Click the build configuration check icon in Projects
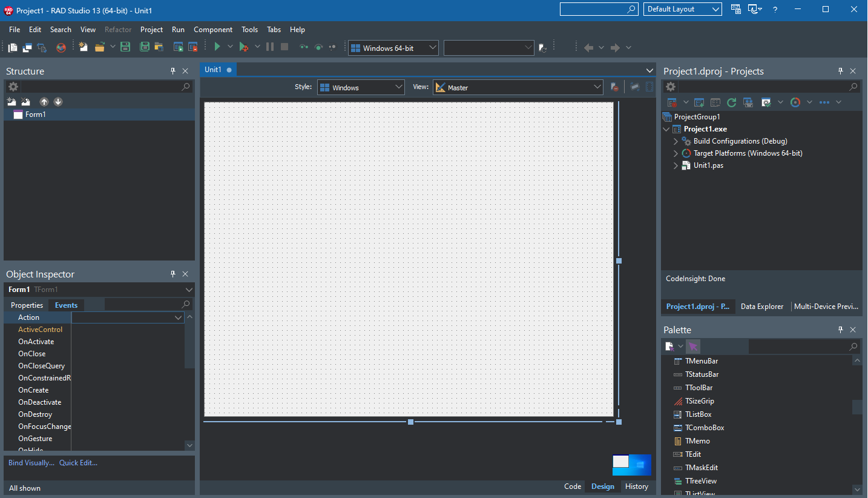The height and width of the screenshot is (498, 868). click(766, 102)
